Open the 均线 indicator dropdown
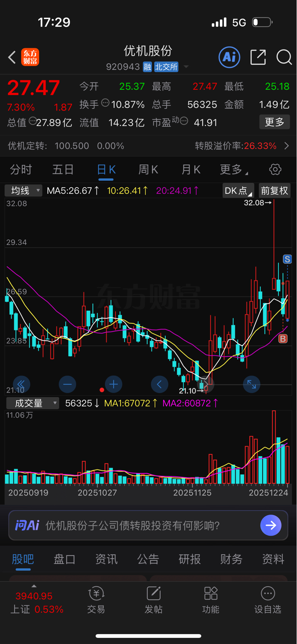Screen dimensions: 297x644 (23, 190)
